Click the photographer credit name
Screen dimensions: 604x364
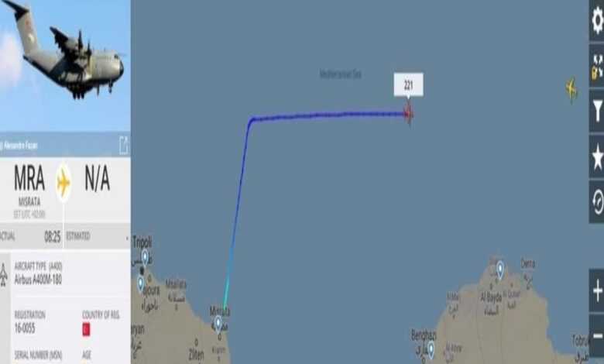(x=20, y=146)
